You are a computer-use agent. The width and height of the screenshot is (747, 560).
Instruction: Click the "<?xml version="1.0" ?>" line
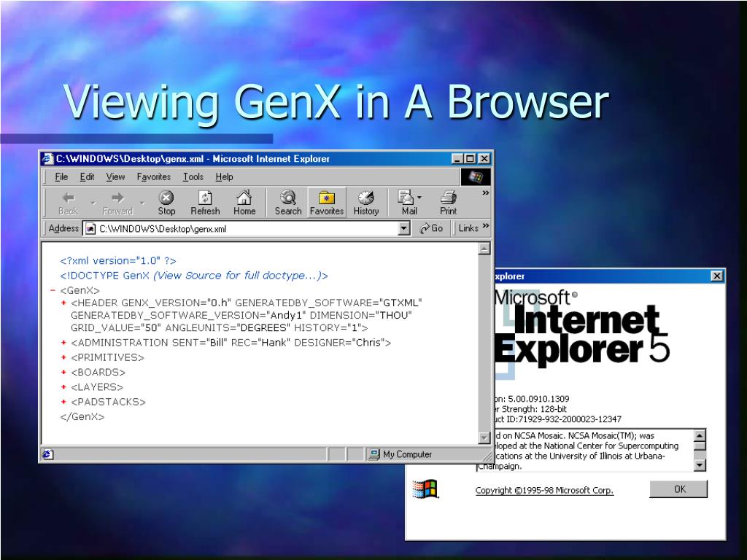pos(118,260)
